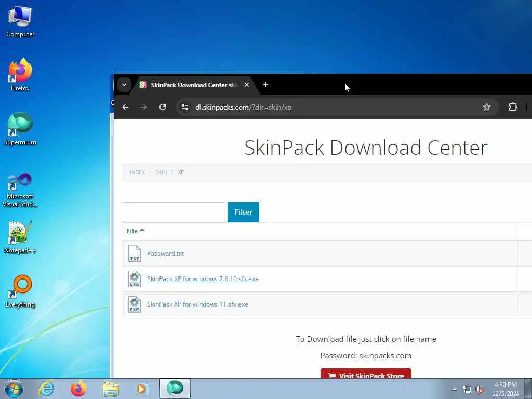
Task: Click the EXE icon for the windows 7.8.10 file
Action: (135, 279)
